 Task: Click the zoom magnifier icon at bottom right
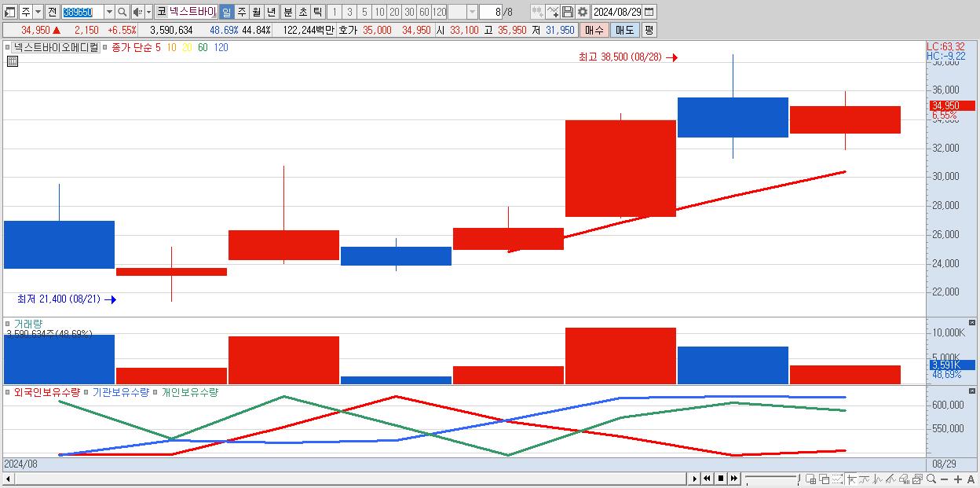931,479
